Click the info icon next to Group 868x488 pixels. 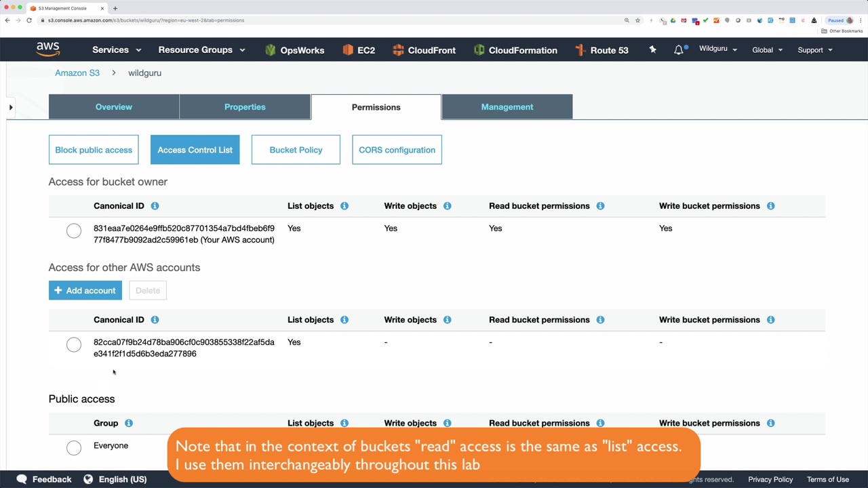tap(129, 423)
